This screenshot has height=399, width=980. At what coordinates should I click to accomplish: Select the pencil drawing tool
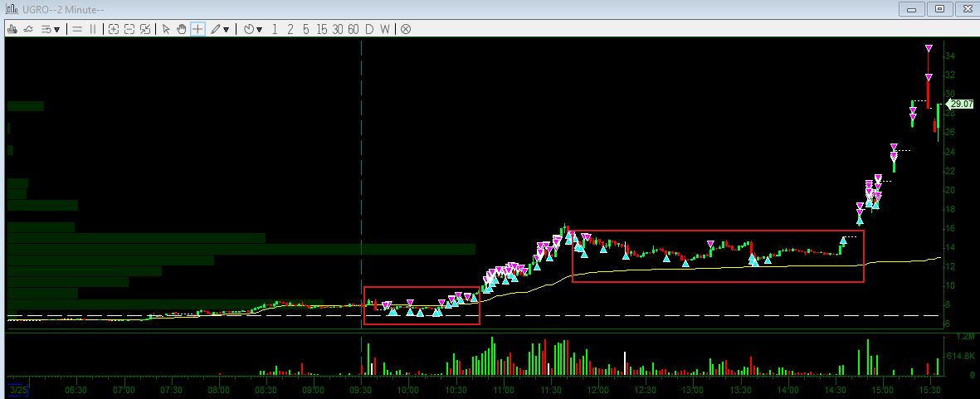pyautogui.click(x=215, y=29)
